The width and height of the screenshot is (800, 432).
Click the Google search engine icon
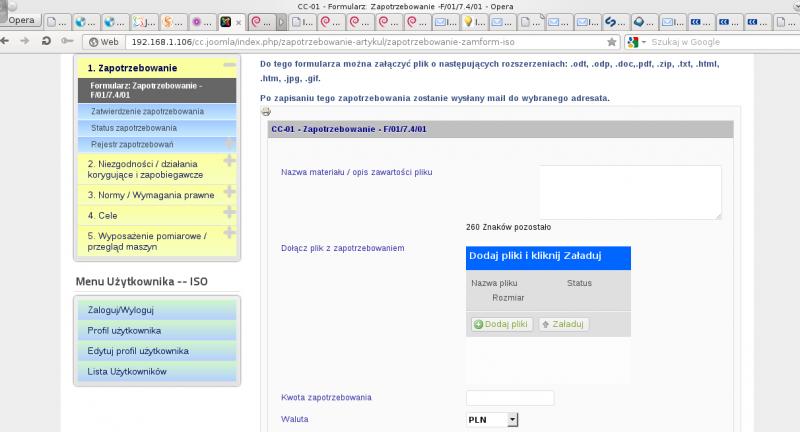(633, 42)
